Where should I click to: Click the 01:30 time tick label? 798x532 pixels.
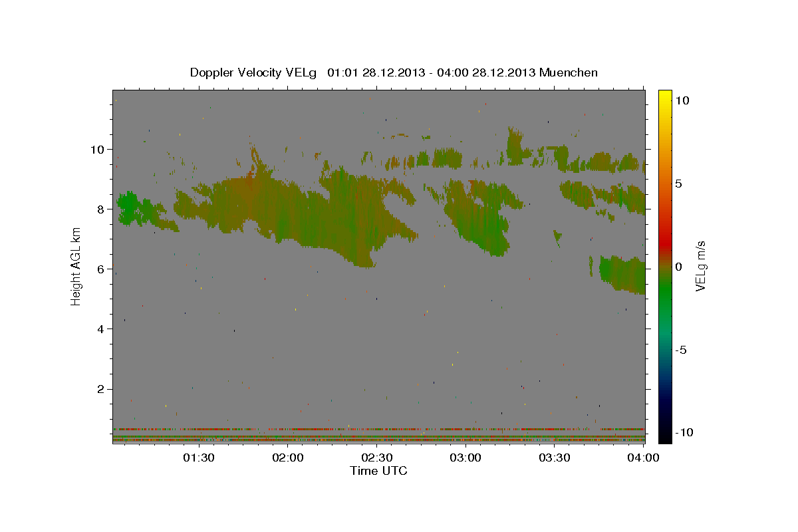point(199,458)
